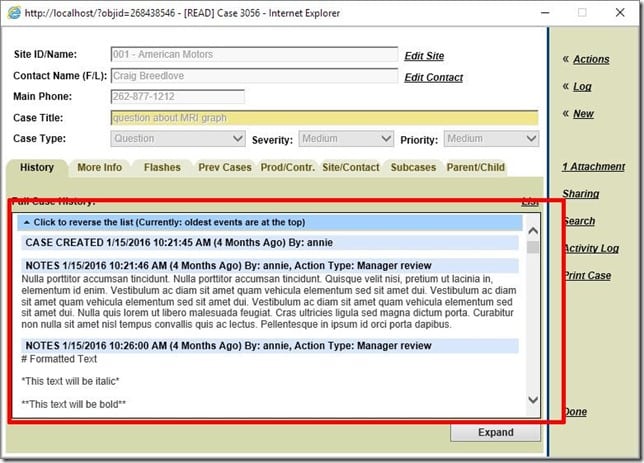This screenshot has height=463, width=644.
Task: Click the Case Title field
Action: click(324, 118)
